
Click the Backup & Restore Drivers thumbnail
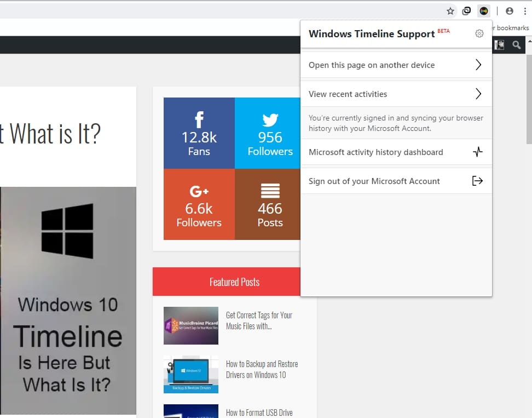tap(191, 374)
